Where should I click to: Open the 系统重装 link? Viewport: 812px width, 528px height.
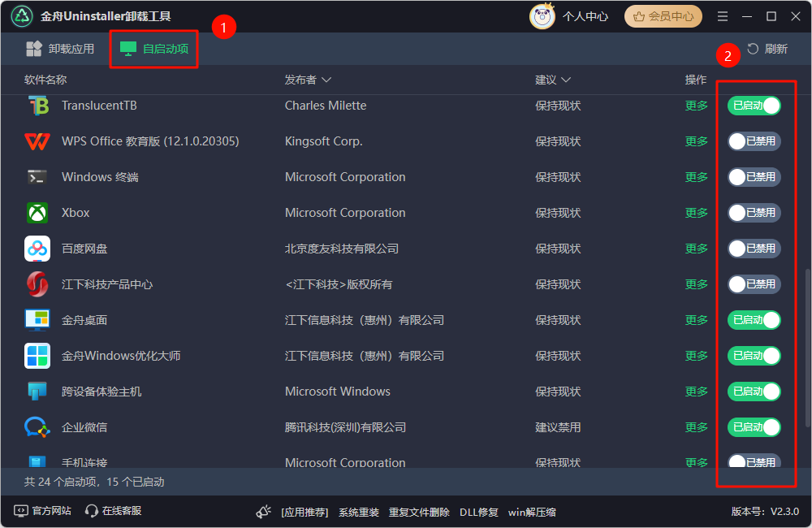click(359, 513)
